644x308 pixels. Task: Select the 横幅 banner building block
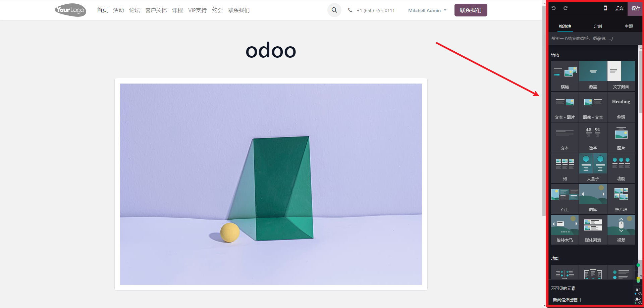pos(565,76)
